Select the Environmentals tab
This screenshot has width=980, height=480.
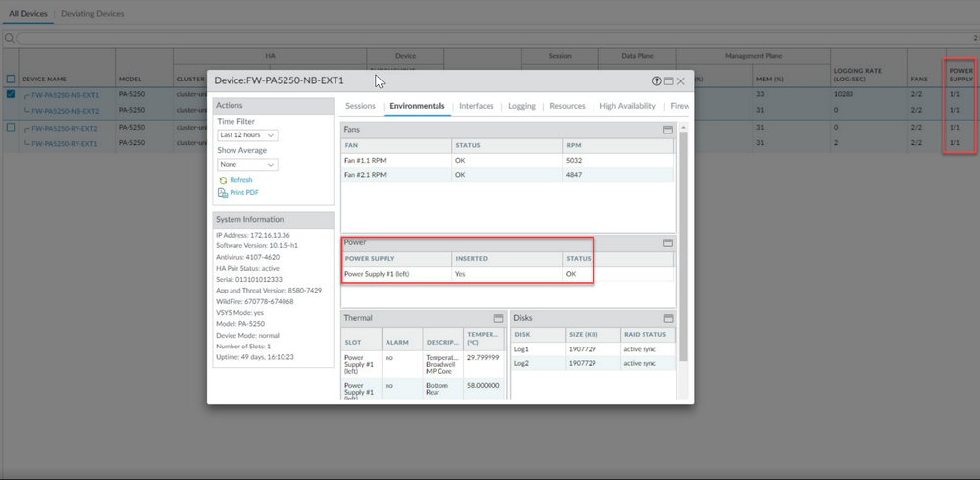418,106
